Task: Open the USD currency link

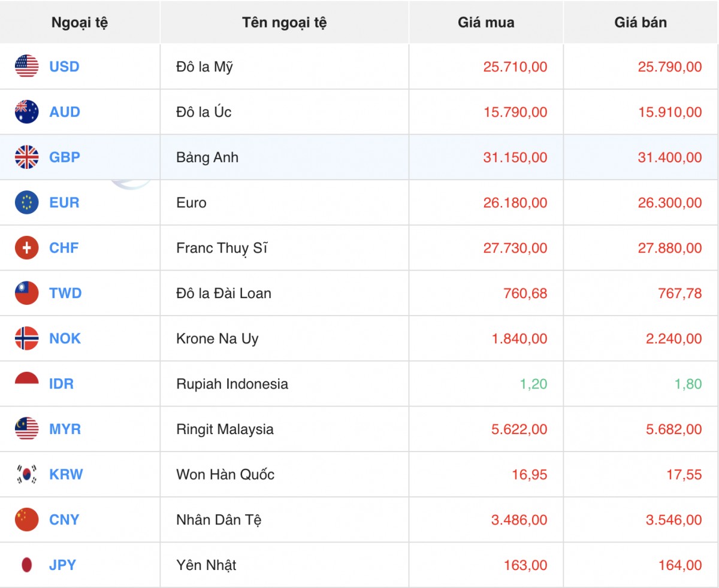Action: (x=64, y=66)
